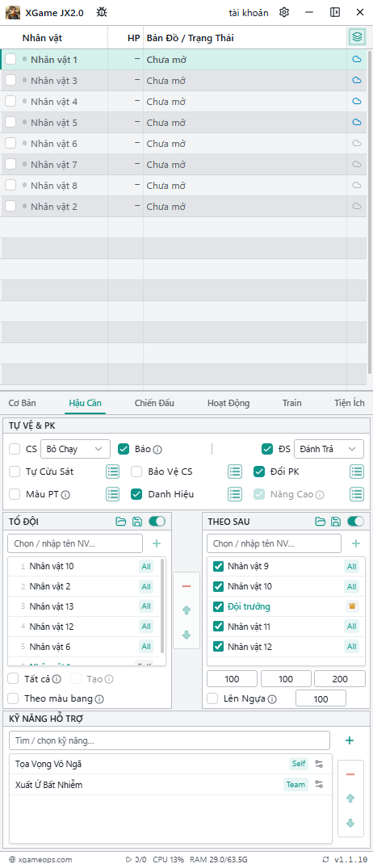The image size is (373, 868).
Task: Open settings gear next to tài khoản
Action: pos(284,12)
